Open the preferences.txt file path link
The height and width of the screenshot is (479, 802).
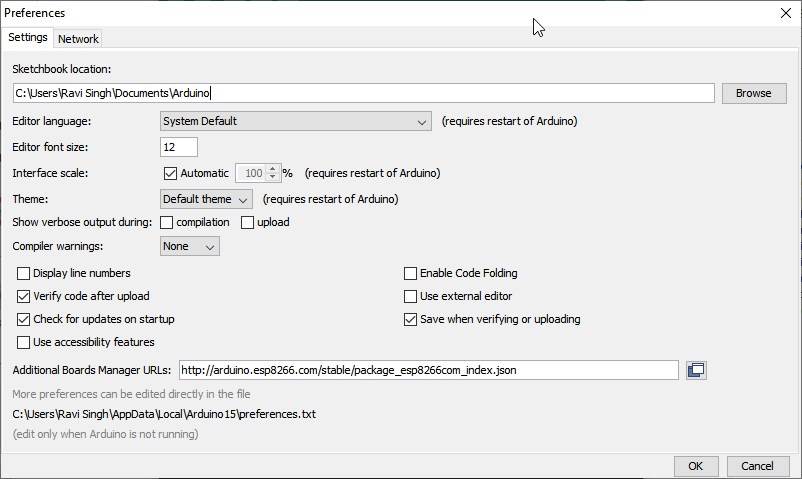(x=164, y=414)
